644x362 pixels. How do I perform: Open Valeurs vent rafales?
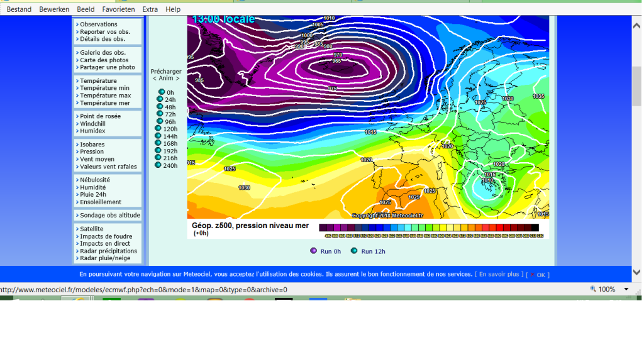point(108,167)
